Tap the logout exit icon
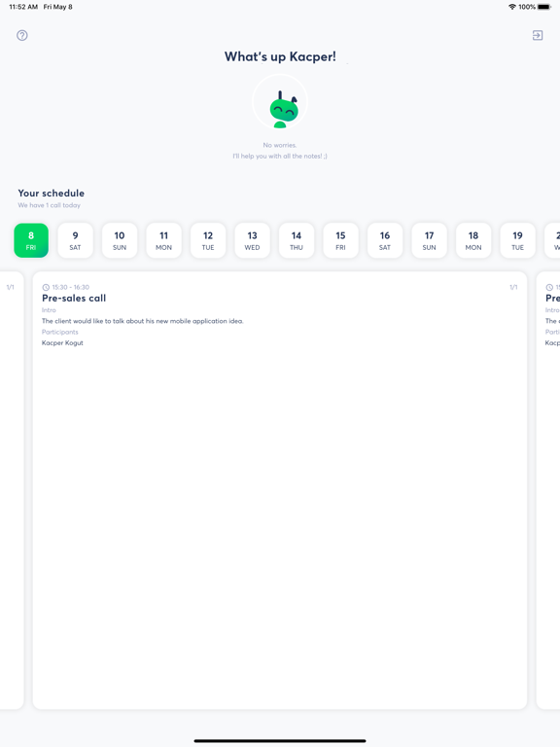Image resolution: width=560 pixels, height=747 pixels. point(538,35)
